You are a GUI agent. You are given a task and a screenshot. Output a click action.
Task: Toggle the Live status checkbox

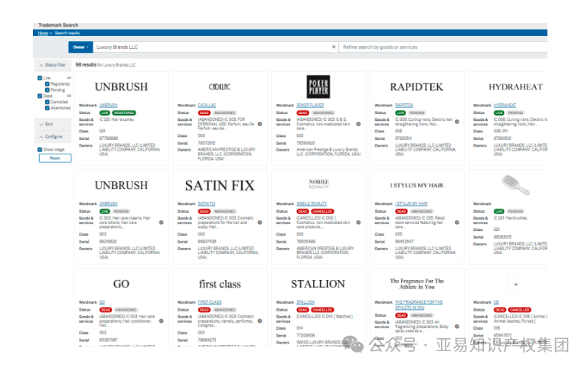[40, 78]
